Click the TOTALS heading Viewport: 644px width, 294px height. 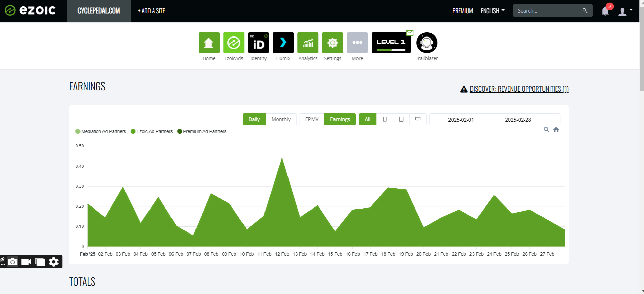82,282
